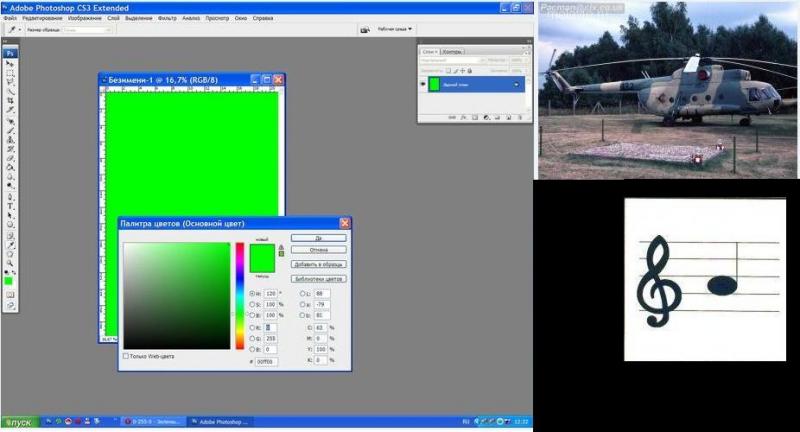Select the Zoom magnifier tool
The image size is (800, 432).
tap(11, 254)
